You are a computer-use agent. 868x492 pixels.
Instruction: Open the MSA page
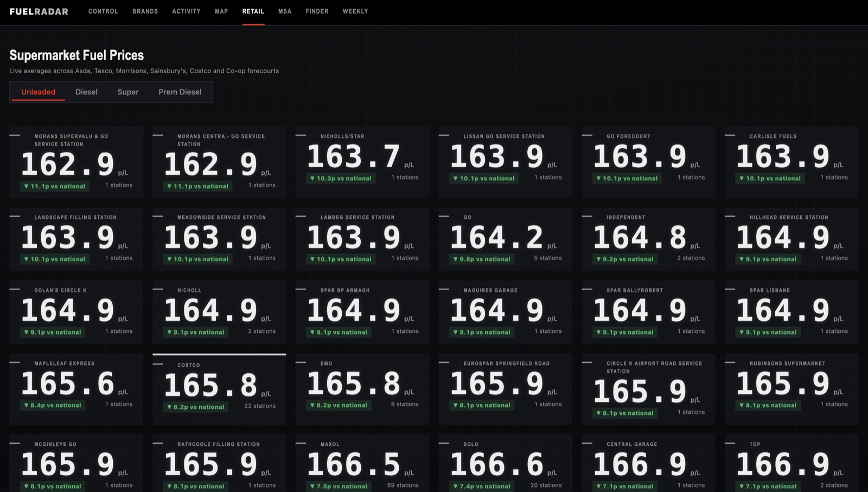(x=285, y=11)
